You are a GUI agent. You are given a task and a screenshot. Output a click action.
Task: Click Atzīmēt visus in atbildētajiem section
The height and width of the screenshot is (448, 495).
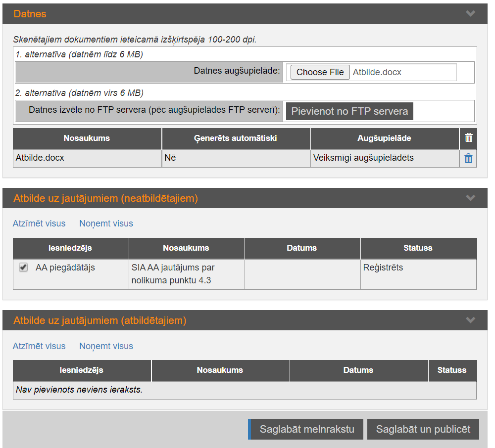(39, 346)
